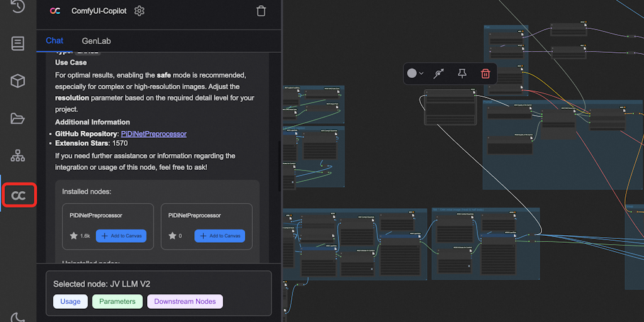This screenshot has height=322, width=644.
Task: Add second PiDiNetPreprocessor with 0 stars to canvas
Action: coord(219,236)
